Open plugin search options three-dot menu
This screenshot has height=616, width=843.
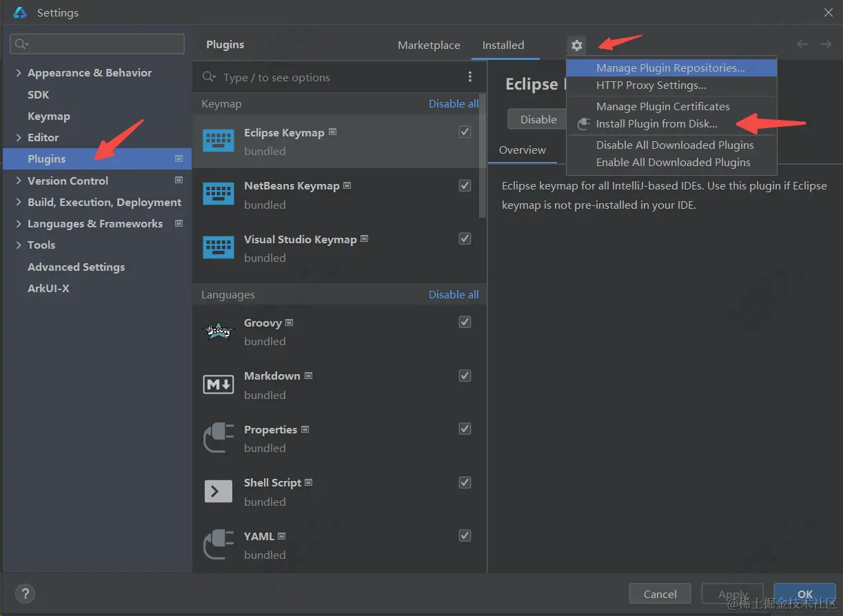pos(470,76)
